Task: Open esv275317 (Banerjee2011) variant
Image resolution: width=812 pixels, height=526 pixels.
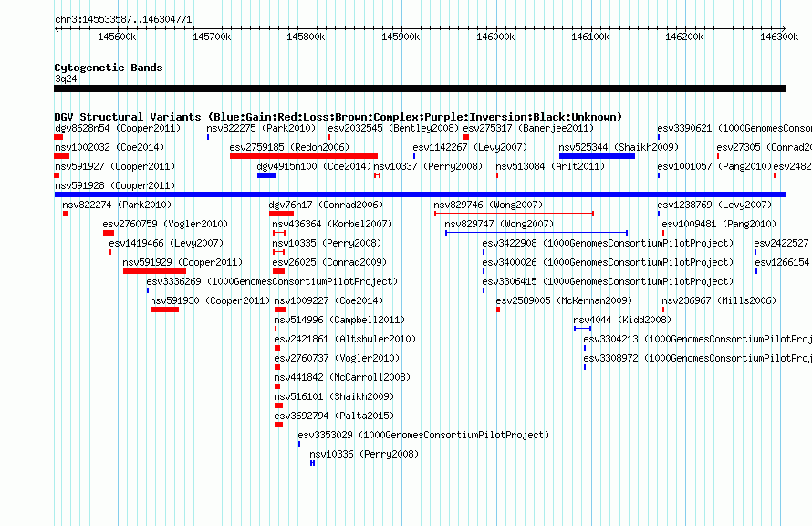Action: (528, 128)
